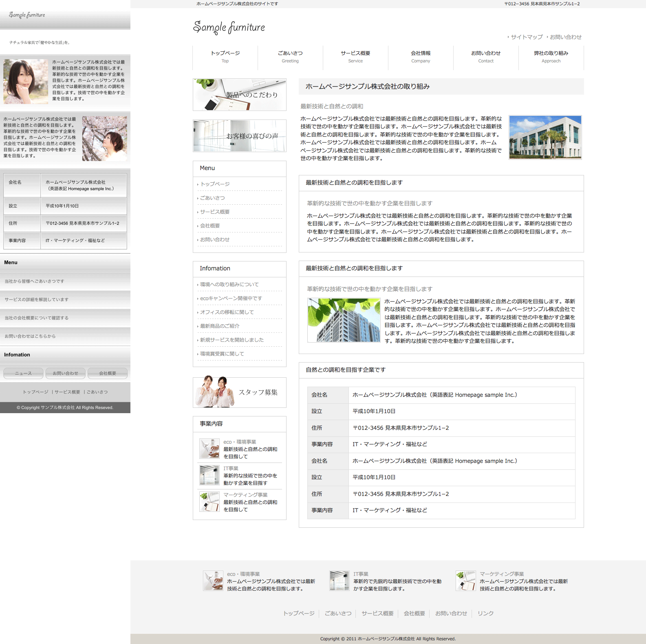The width and height of the screenshot is (646, 644).
Task: Click the eco・環境事業 thumbnail in the sidebar
Action: click(x=209, y=449)
